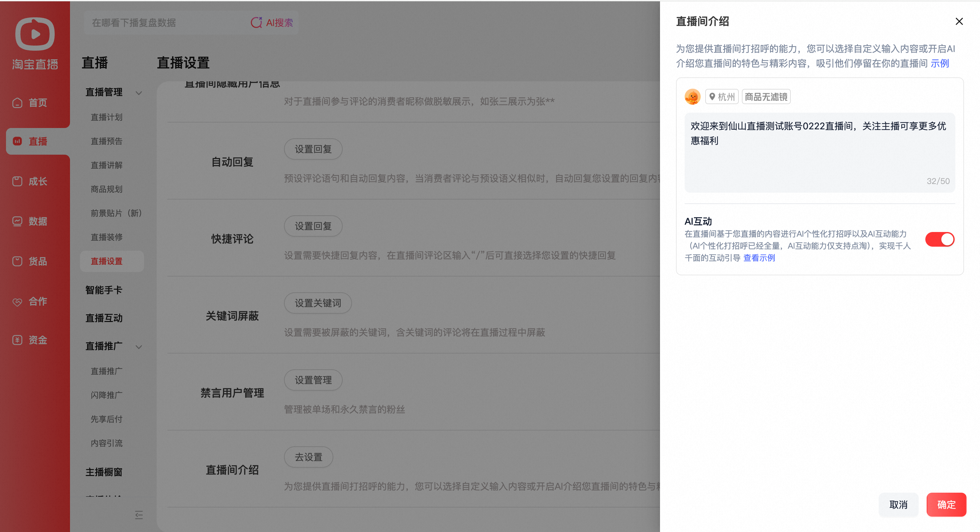
Task: Open the 直播互动 section
Action: pyautogui.click(x=104, y=318)
